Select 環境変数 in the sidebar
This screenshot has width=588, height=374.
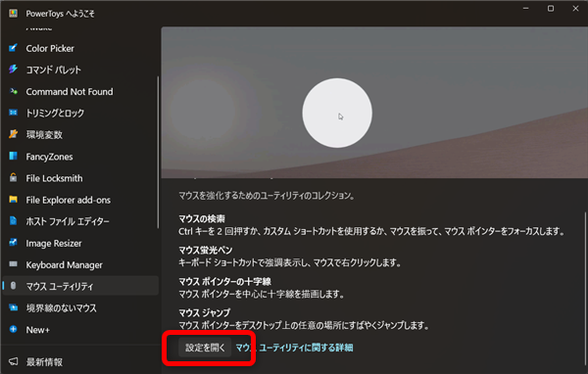click(x=79, y=135)
